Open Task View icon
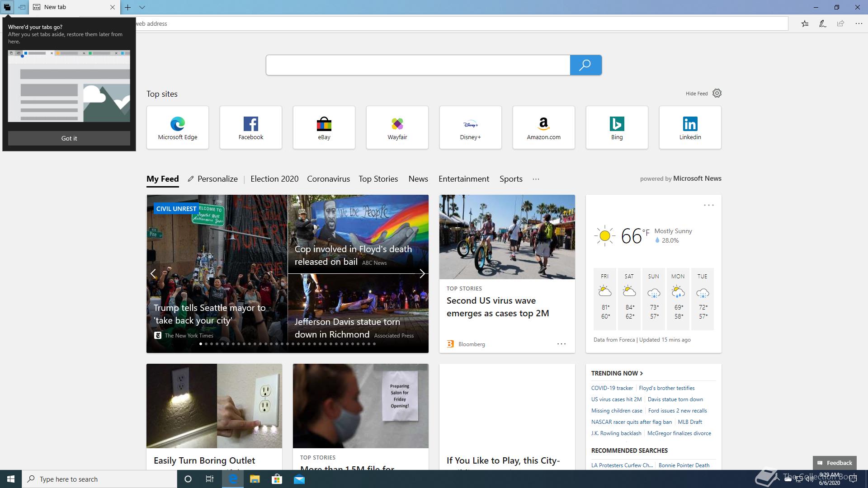 [210, 479]
